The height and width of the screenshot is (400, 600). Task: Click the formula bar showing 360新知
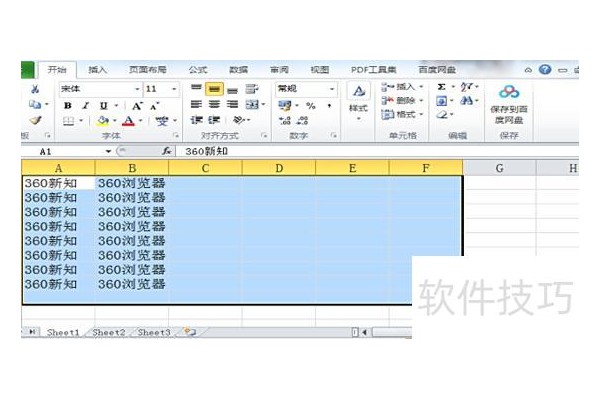(377, 151)
